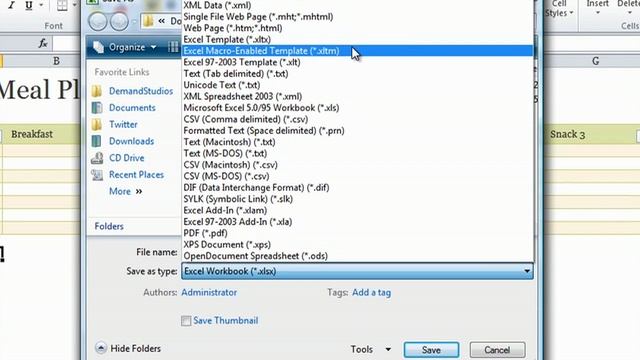The height and width of the screenshot is (360, 640).
Task: Choose CSV (MS-DOS) (*.csv)
Action: pyautogui.click(x=357, y=176)
